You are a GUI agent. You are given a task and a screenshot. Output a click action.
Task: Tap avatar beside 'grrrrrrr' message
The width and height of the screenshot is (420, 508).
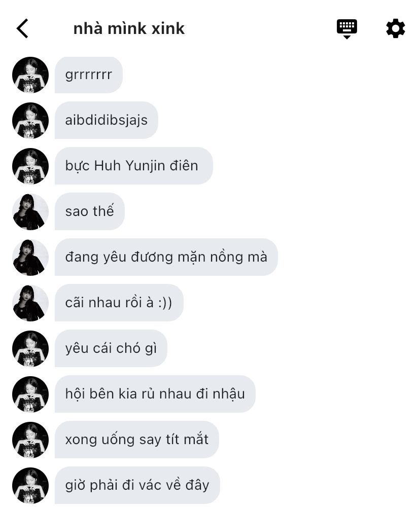tap(30, 75)
